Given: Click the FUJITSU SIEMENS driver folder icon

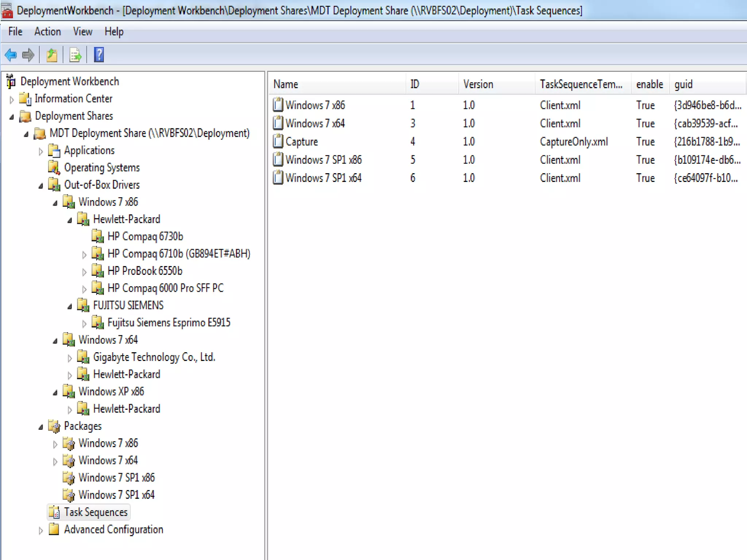Looking at the screenshot, I should 83,306.
